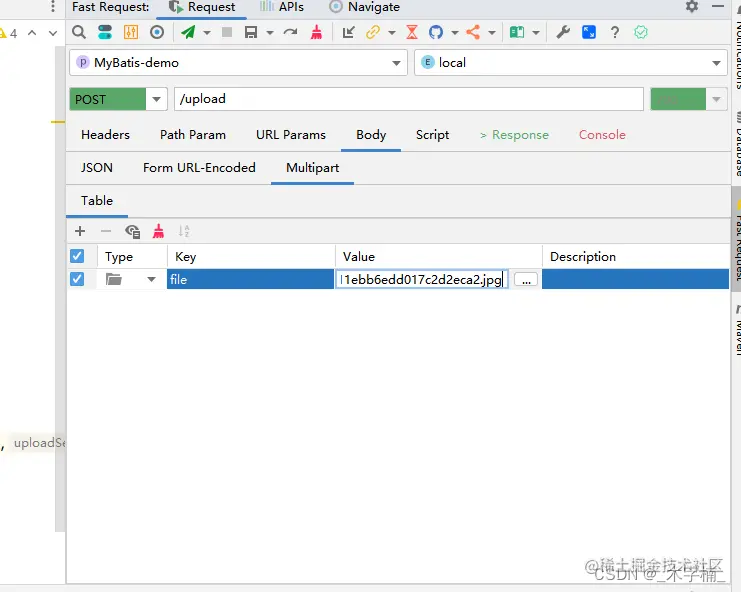Click the blue expand fullscreen icon
The height and width of the screenshot is (592, 741).
pos(589,32)
